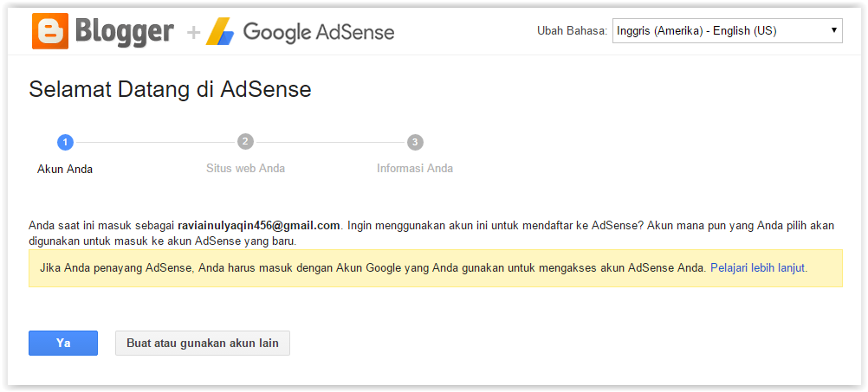Viewport: 868px width, 392px height.
Task: Click the Ya button
Action: [x=63, y=343]
